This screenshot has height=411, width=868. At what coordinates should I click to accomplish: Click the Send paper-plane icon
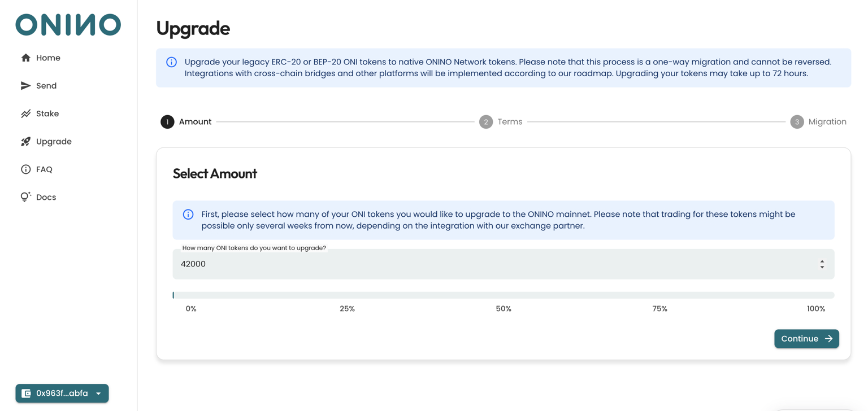tap(26, 86)
